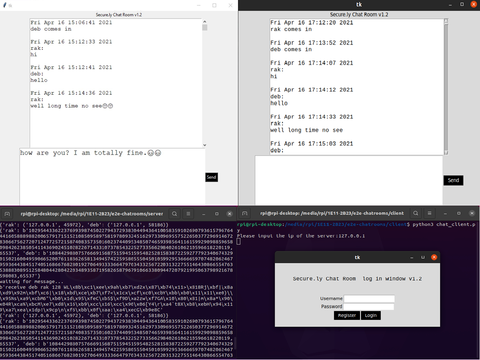
Task: Maximize the left chat window
Action: (x=214, y=5)
